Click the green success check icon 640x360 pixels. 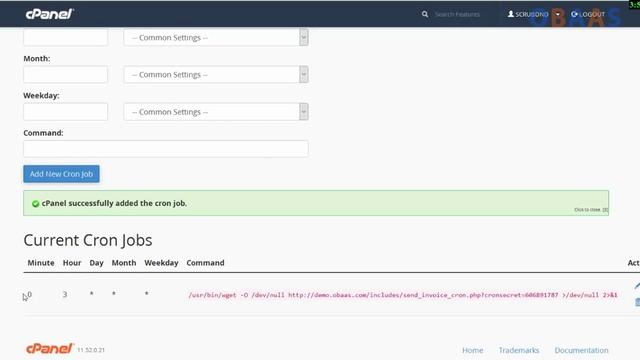(36, 204)
